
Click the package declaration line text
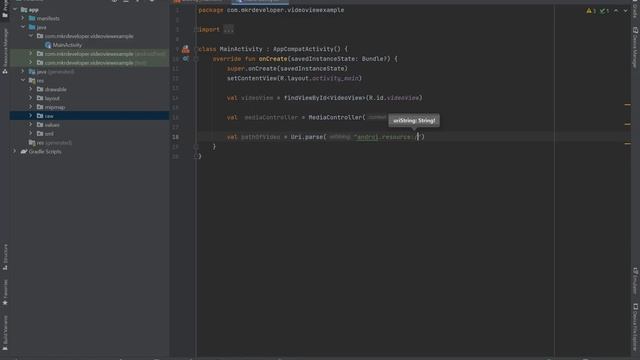271,10
